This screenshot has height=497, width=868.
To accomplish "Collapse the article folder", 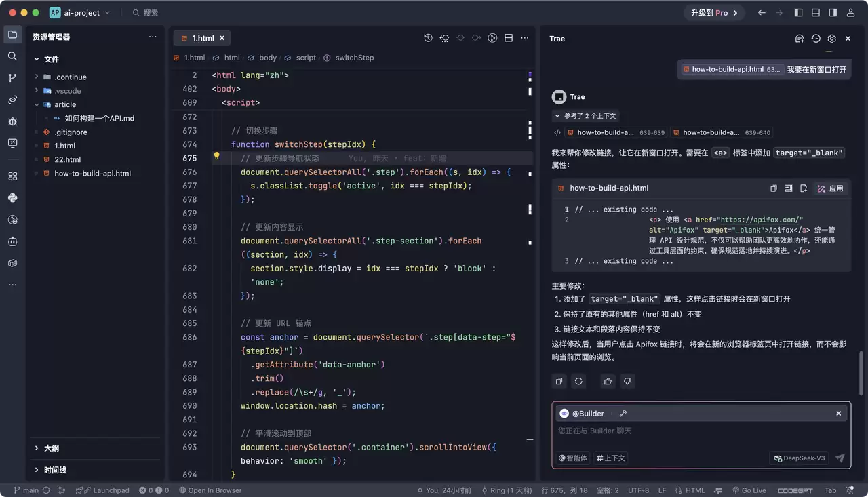I will coord(37,104).
